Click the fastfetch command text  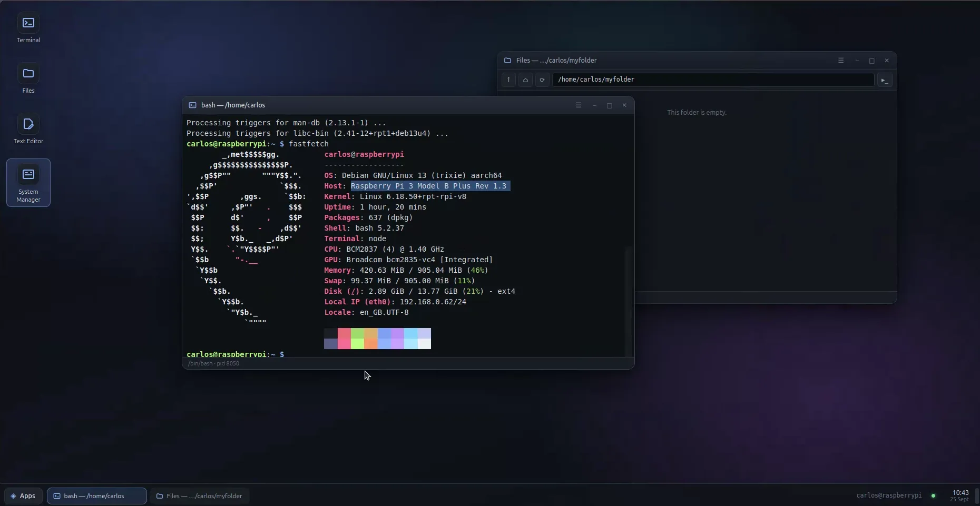(x=309, y=144)
